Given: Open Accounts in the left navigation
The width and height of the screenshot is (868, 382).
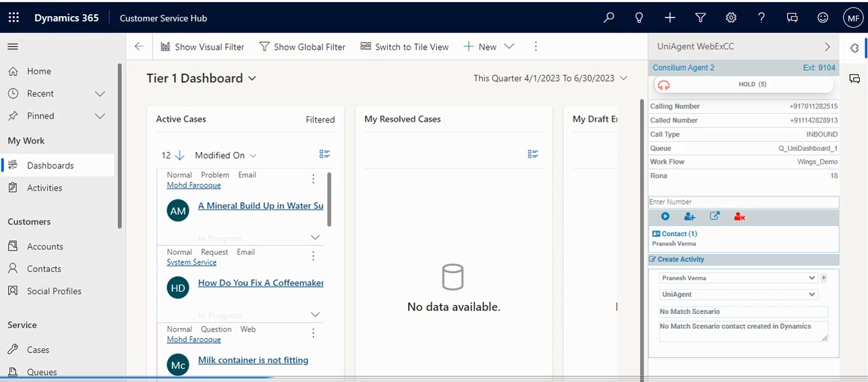Looking at the screenshot, I should click(45, 247).
